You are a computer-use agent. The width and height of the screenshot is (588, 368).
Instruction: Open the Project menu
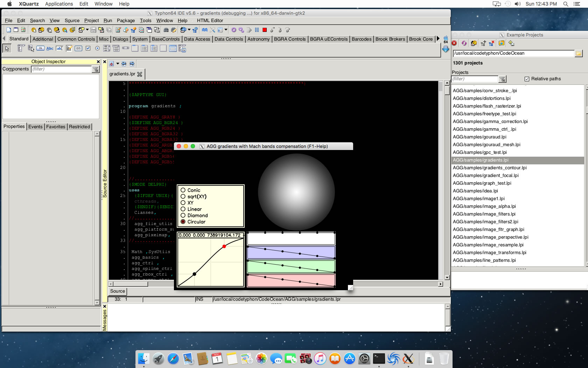91,21
